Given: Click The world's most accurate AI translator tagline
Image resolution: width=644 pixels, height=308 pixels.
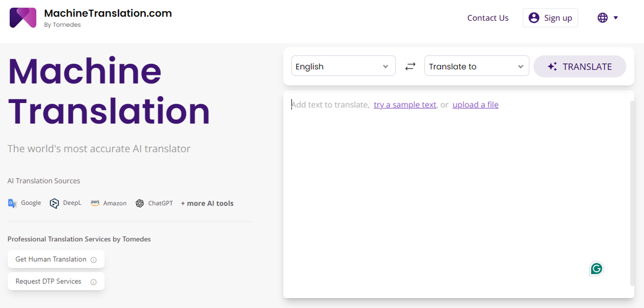Looking at the screenshot, I should (x=99, y=149).
